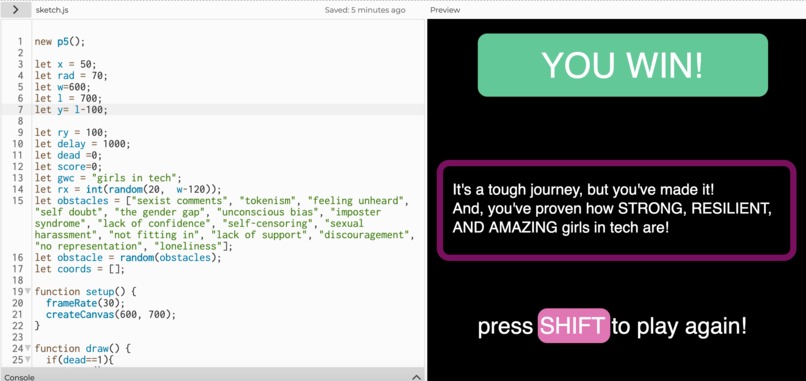This screenshot has width=806, height=381.
Task: Click line number 8 in the gutter
Action: pyautogui.click(x=21, y=121)
